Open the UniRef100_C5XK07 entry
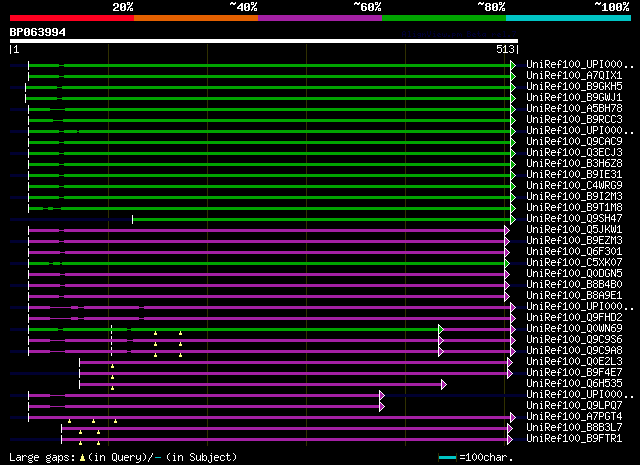 [x=574, y=263]
